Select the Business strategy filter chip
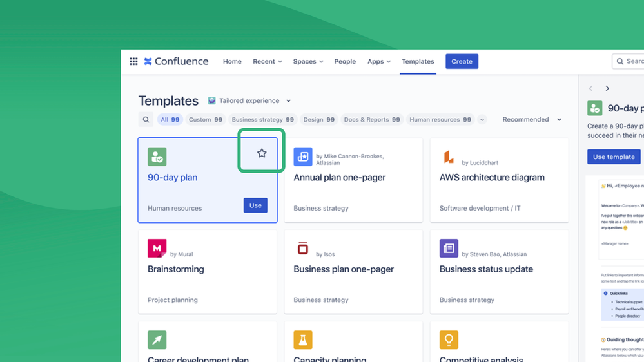Image resolution: width=644 pixels, height=362 pixels. coord(263,119)
